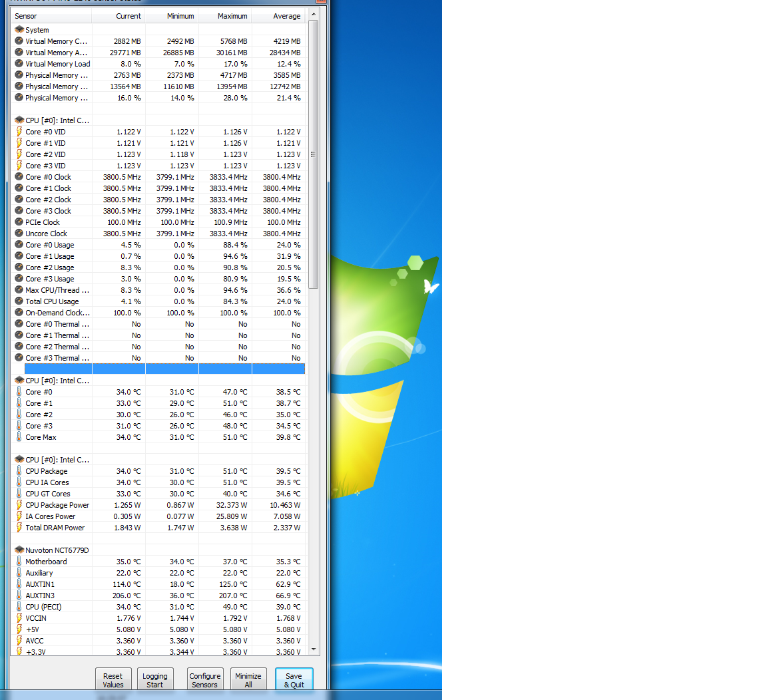
Task: Select the Core #2 VID row label
Action: coord(45,154)
